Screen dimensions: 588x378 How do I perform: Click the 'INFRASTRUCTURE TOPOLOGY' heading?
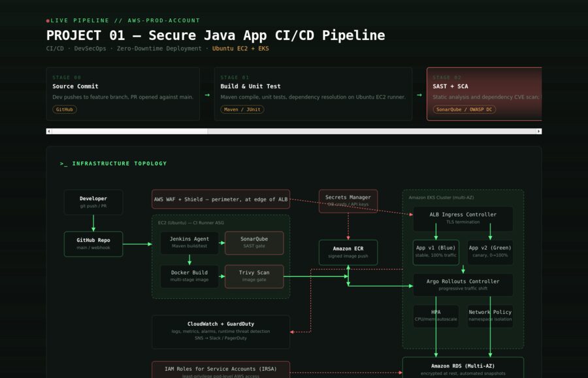[120, 163]
